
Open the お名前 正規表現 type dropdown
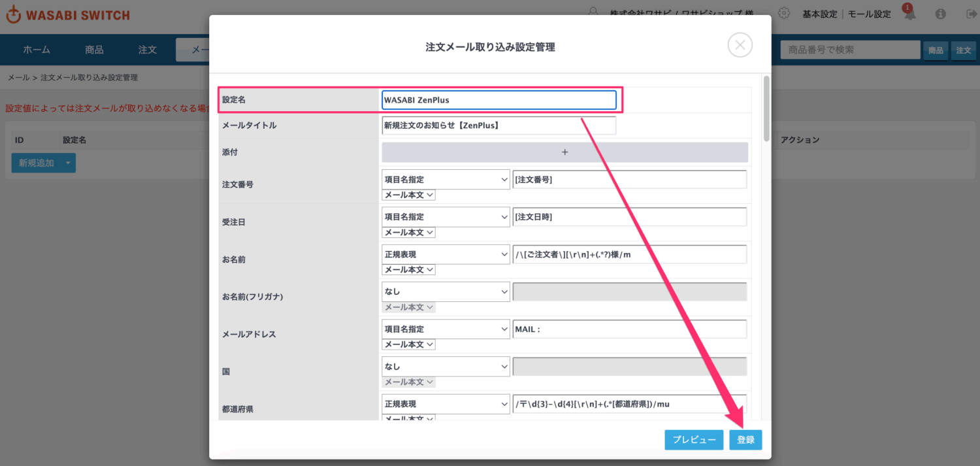(x=446, y=254)
